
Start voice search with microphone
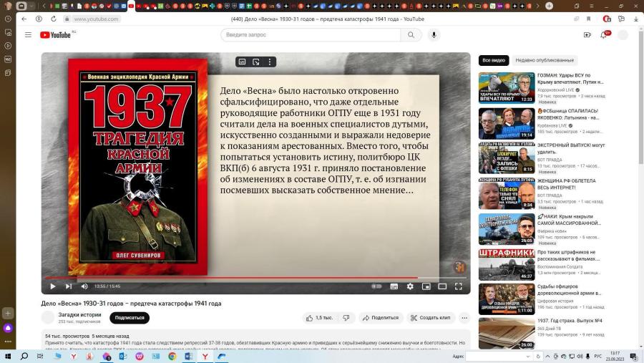(434, 35)
